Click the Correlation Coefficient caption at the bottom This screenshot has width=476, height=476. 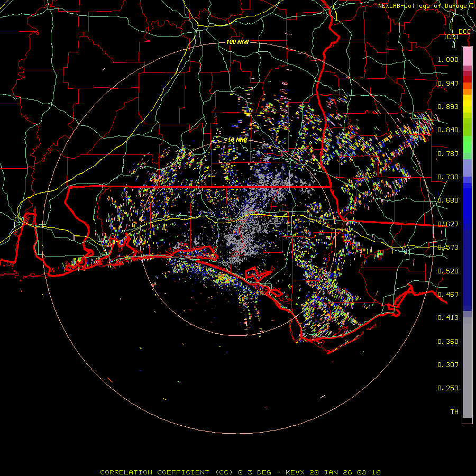tap(240, 472)
